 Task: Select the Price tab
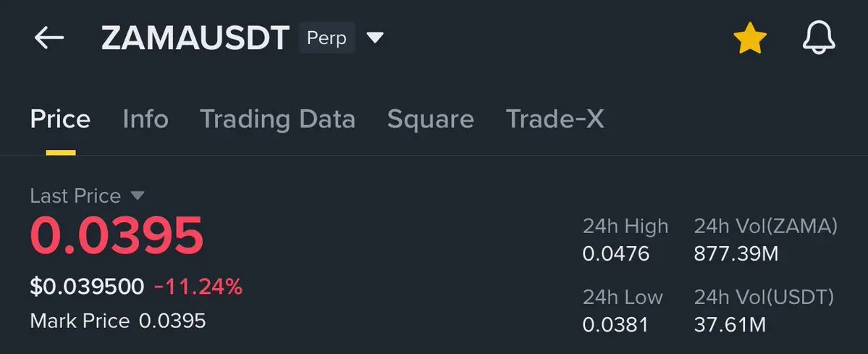pos(60,119)
